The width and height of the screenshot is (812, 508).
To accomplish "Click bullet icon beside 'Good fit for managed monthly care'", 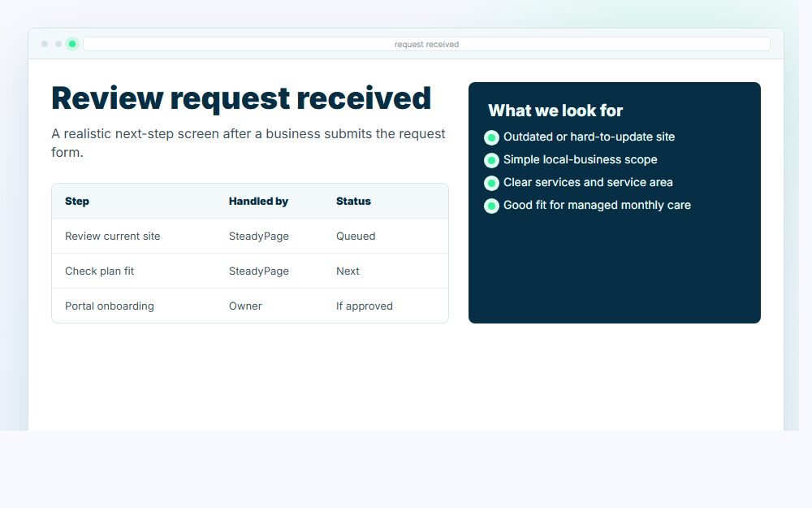I will pos(491,206).
